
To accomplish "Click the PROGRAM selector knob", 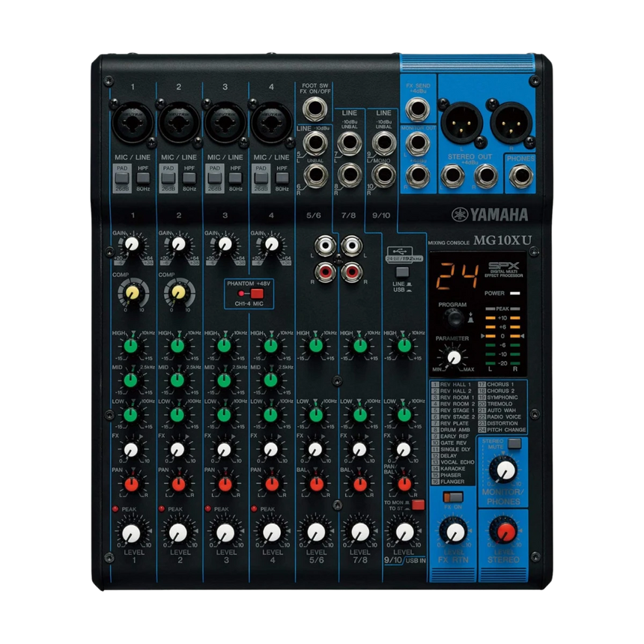I will tap(455, 318).
